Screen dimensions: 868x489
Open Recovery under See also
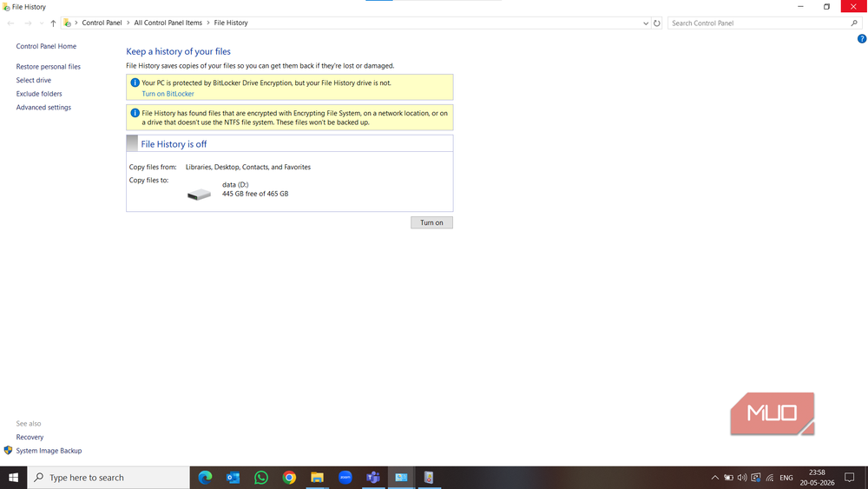(x=30, y=438)
